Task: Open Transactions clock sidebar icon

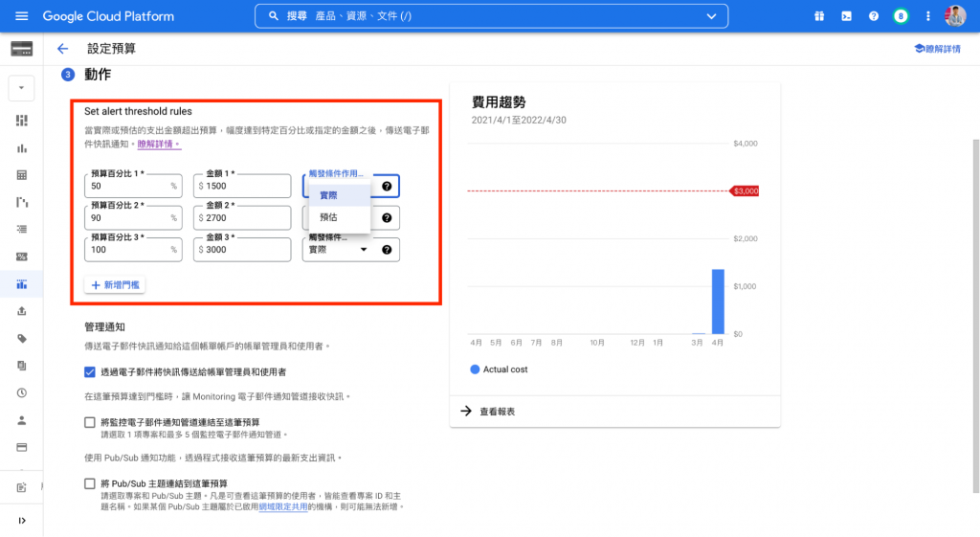Action: tap(21, 393)
